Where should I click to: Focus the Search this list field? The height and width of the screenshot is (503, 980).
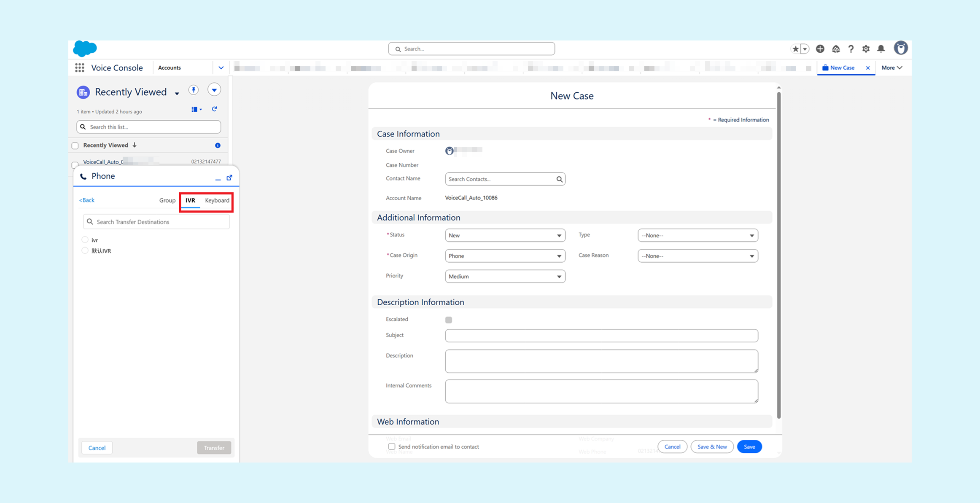tap(149, 127)
